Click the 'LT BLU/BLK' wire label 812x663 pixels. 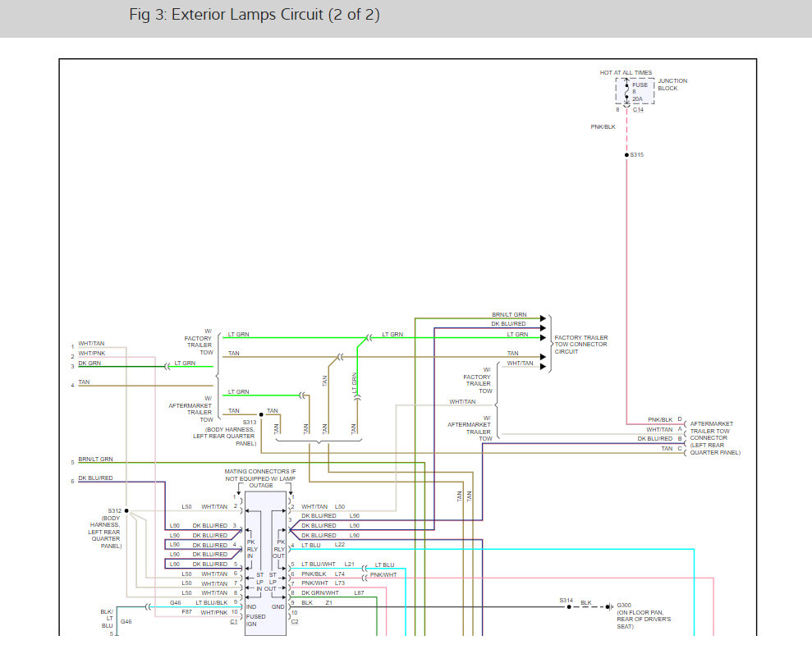(211, 603)
